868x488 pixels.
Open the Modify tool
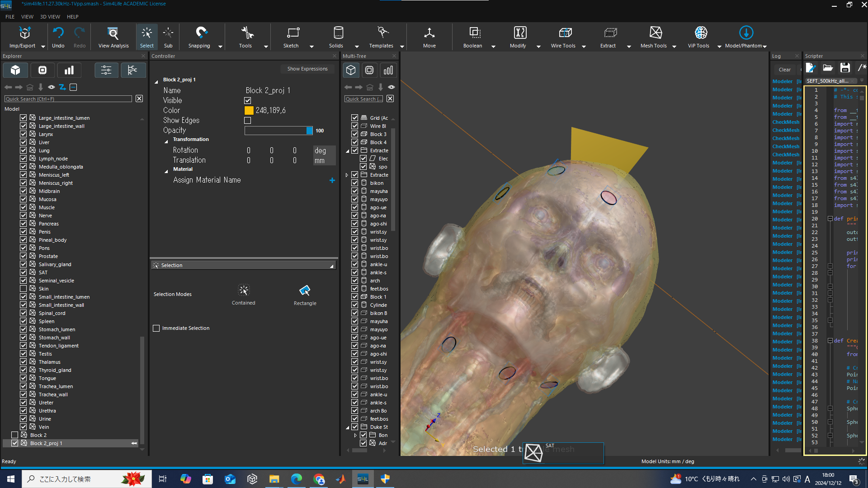click(x=518, y=37)
